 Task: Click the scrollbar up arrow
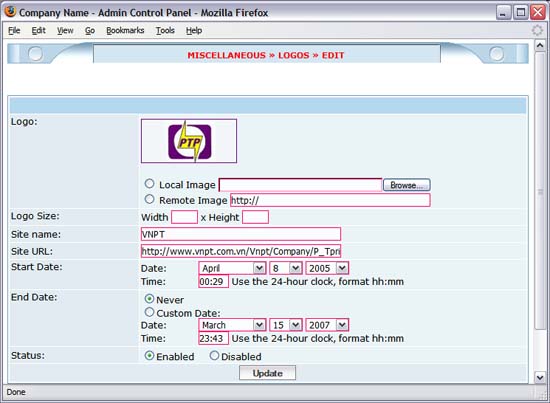[x=540, y=45]
